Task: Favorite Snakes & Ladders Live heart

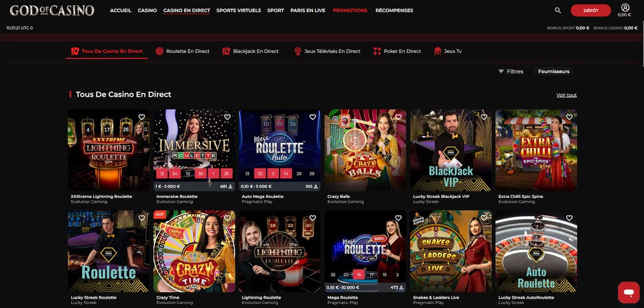Action: (484, 218)
